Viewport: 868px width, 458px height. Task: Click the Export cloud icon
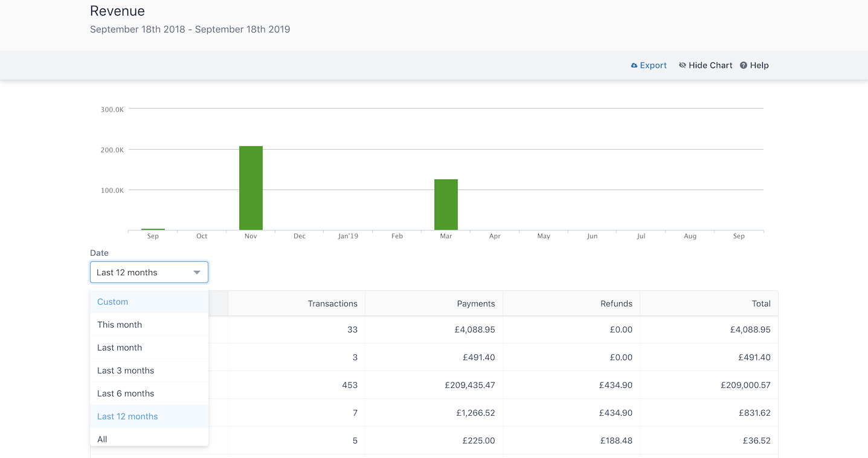(634, 65)
